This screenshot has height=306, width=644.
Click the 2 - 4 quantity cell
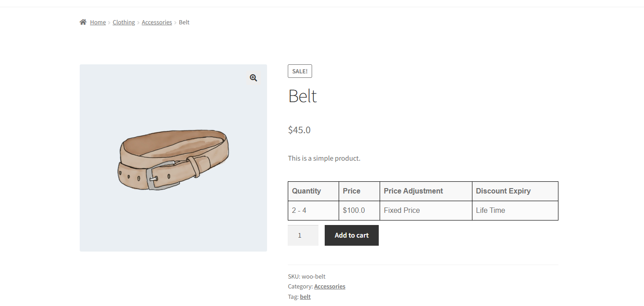tap(299, 210)
